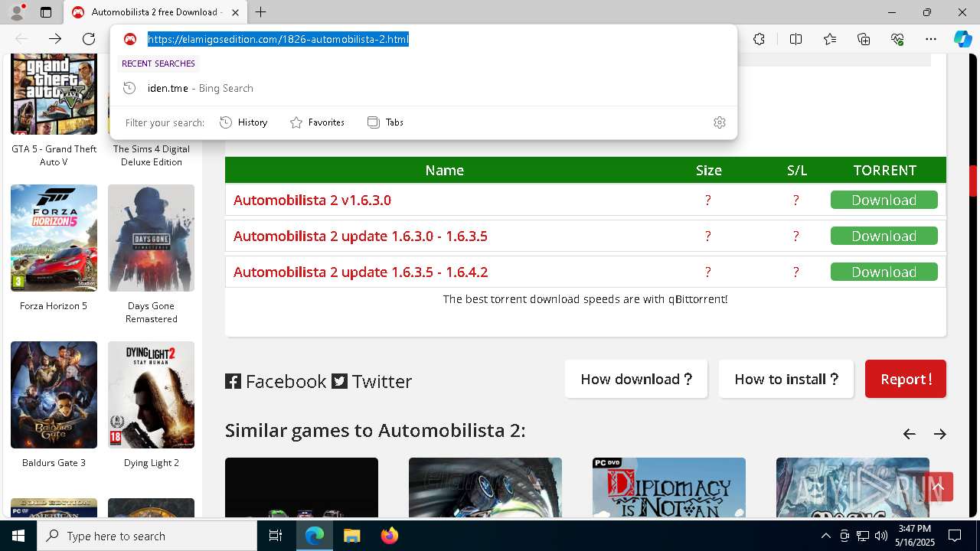Click the red Report! button
This screenshot has width=980, height=551.
click(906, 379)
